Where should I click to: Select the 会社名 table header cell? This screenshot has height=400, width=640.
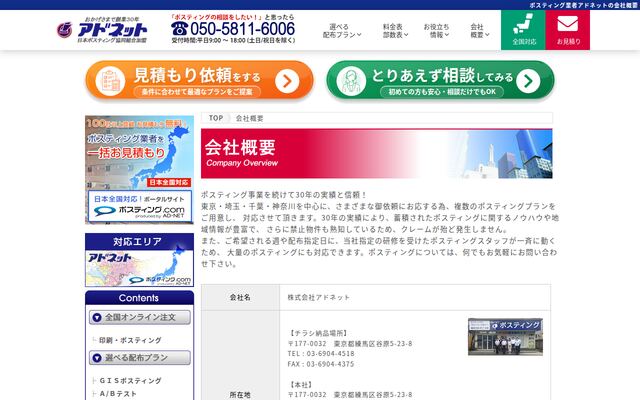coord(240,297)
